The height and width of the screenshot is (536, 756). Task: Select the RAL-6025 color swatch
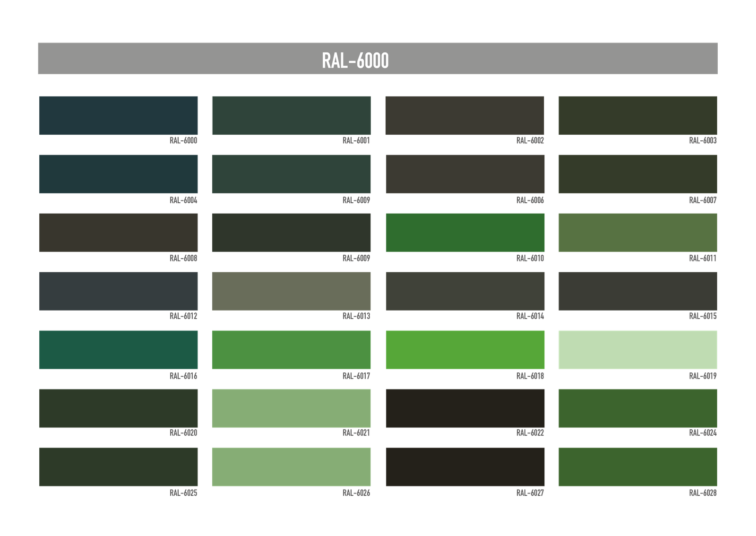118,467
